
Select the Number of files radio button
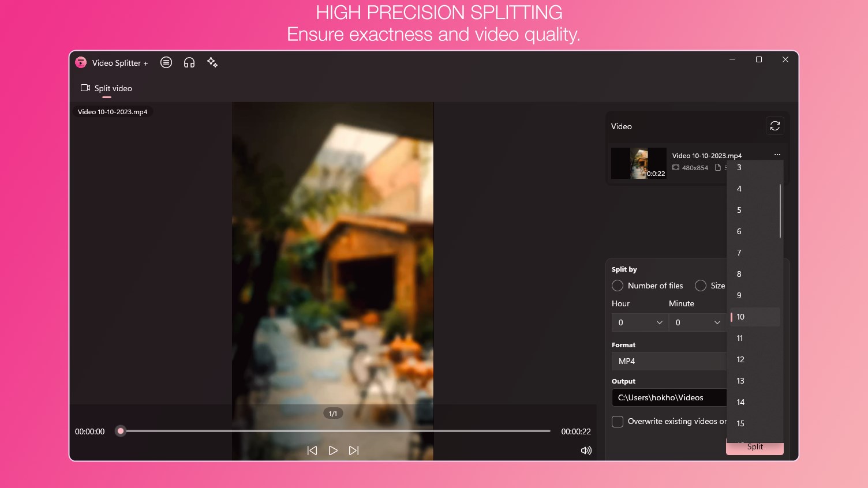[618, 286]
